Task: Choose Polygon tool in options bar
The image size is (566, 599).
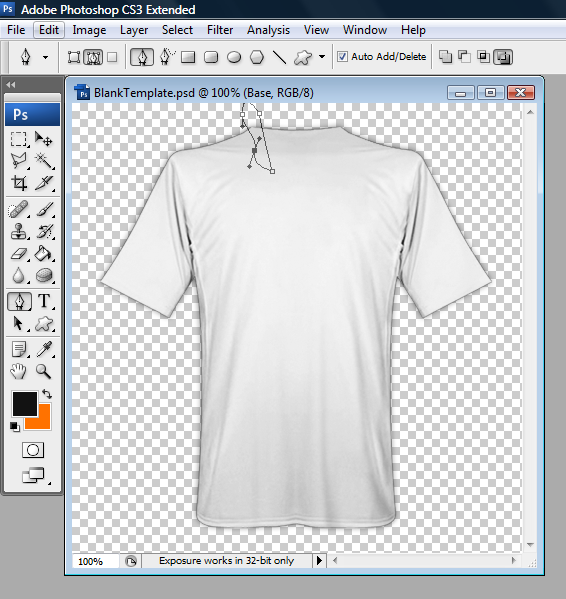Action: [257, 57]
